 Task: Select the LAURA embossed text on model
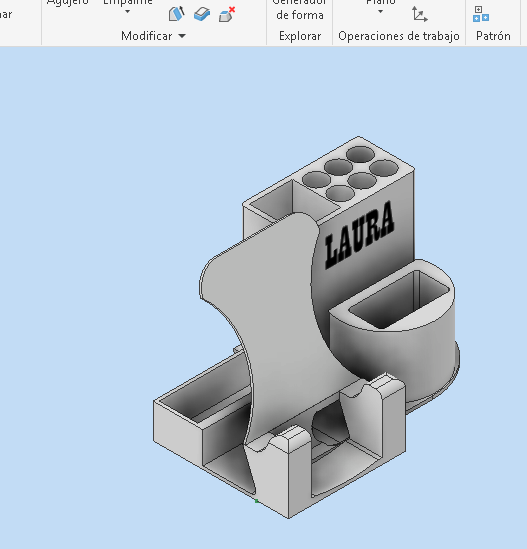click(360, 234)
